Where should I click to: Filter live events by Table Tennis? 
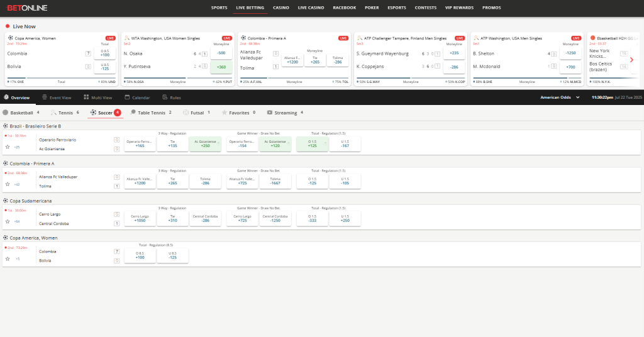click(x=151, y=113)
